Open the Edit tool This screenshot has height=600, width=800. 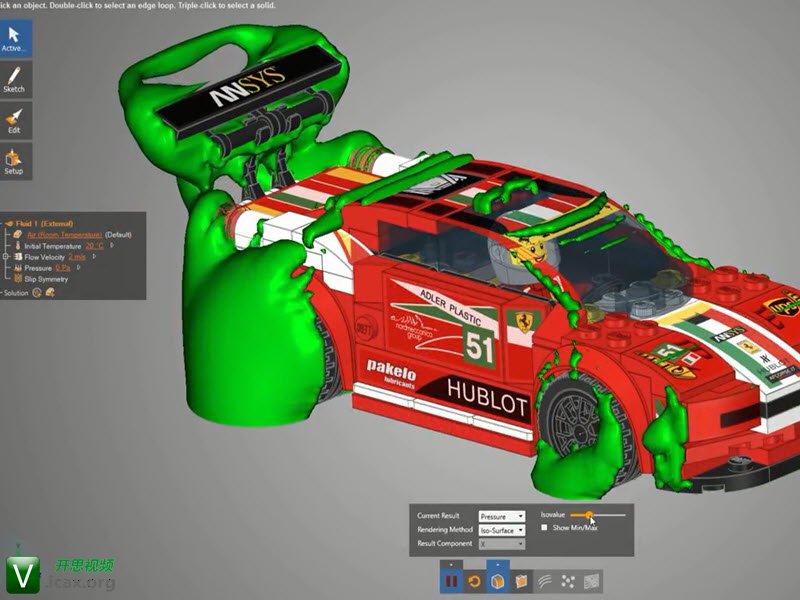click(16, 120)
